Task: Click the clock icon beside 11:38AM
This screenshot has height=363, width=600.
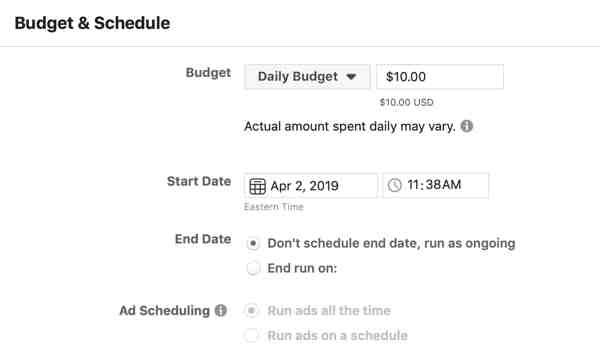Action: tap(395, 185)
